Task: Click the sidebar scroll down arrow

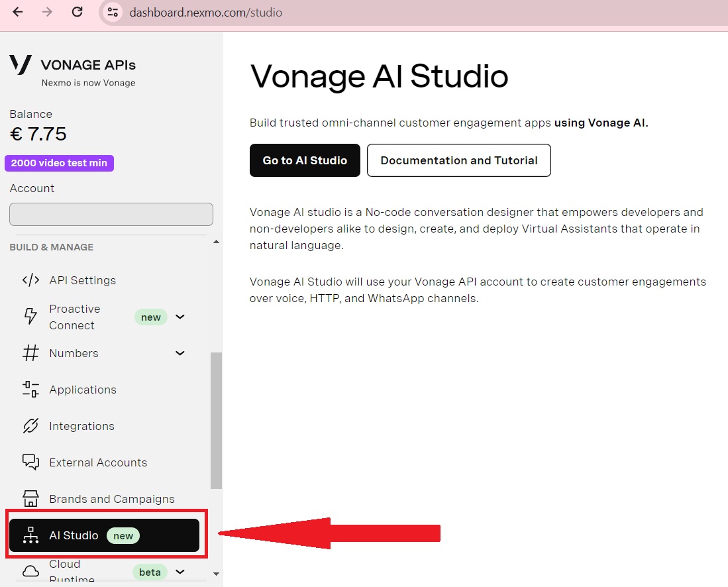Action: (x=216, y=574)
